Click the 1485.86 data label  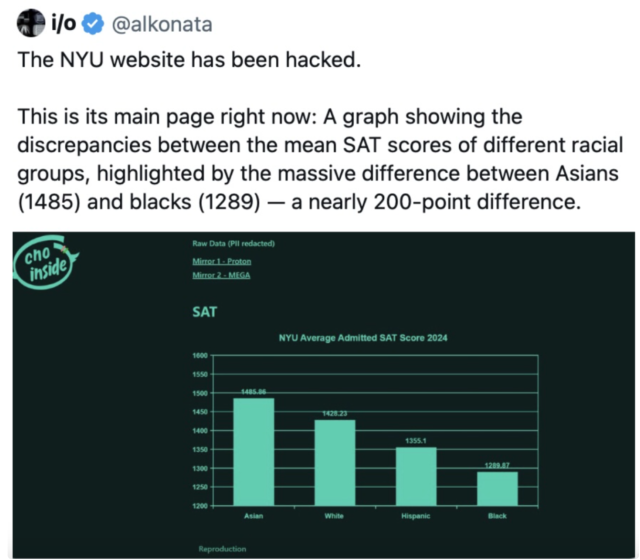click(253, 392)
